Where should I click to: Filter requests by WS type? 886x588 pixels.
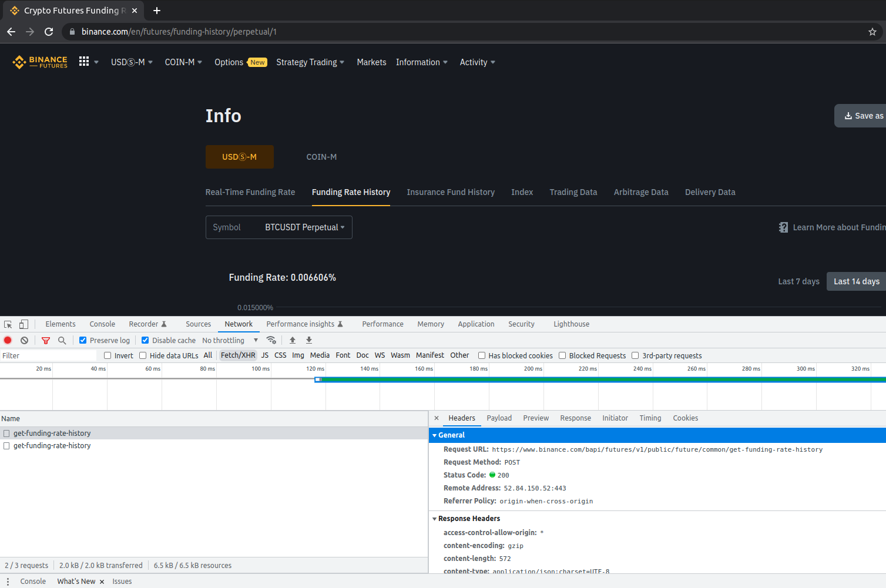(x=380, y=355)
